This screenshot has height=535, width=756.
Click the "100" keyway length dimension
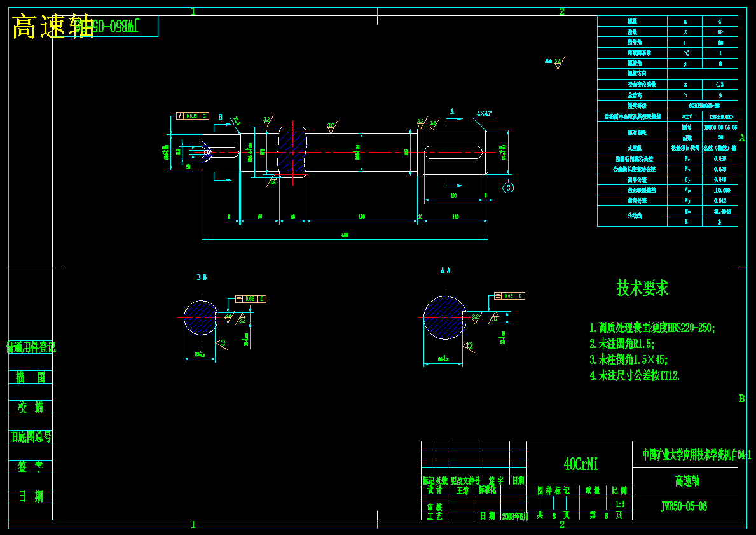[454, 195]
